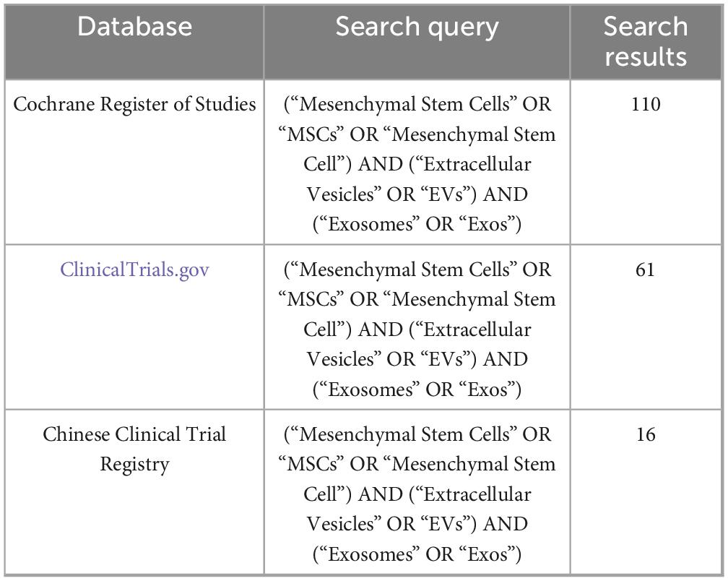
Task: Click the "Exosomes" line in the Chinese registry query
Action: (x=417, y=554)
